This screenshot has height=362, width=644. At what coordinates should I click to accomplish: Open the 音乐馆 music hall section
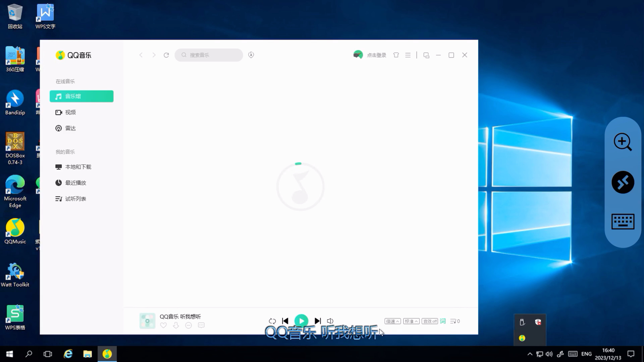82,96
